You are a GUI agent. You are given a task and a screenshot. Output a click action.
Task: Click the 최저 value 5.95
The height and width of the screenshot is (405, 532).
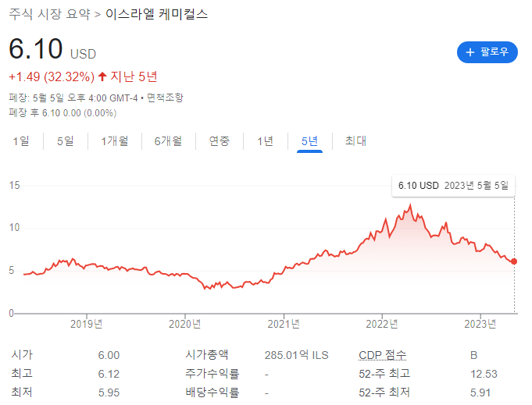[x=109, y=393]
